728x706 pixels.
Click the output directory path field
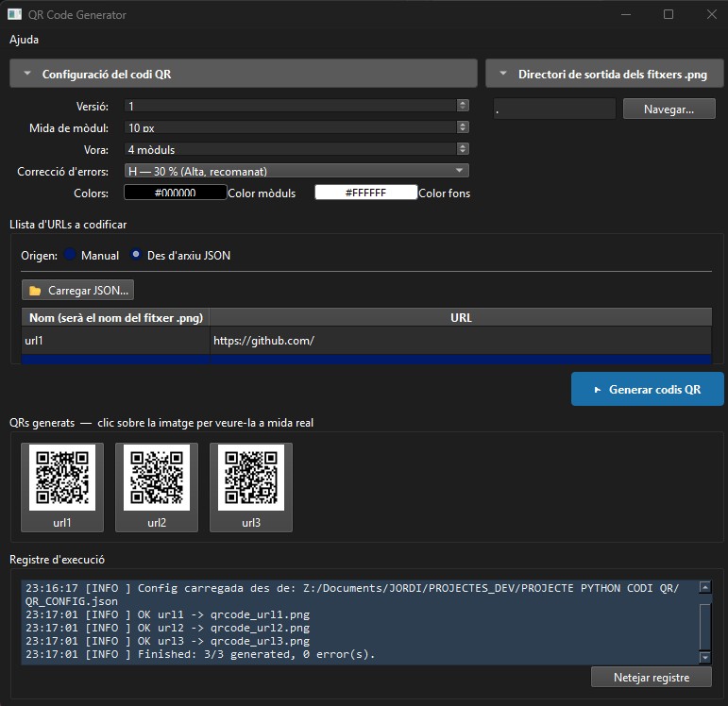pos(554,109)
